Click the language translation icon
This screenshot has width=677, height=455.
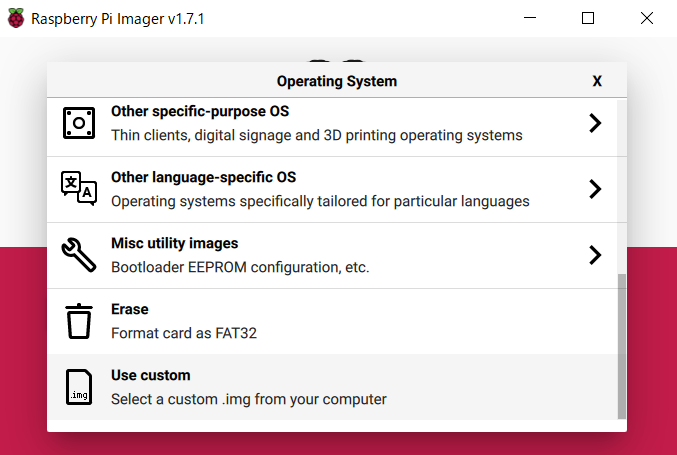(79, 189)
